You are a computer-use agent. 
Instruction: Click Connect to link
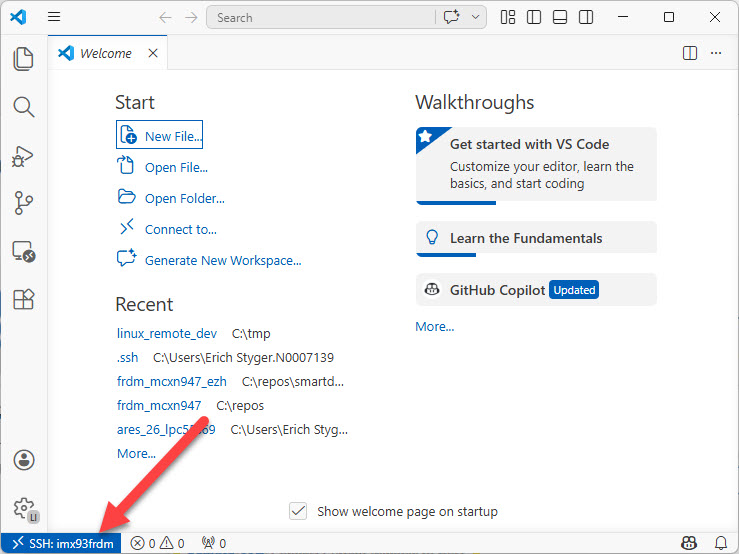pyautogui.click(x=167, y=229)
